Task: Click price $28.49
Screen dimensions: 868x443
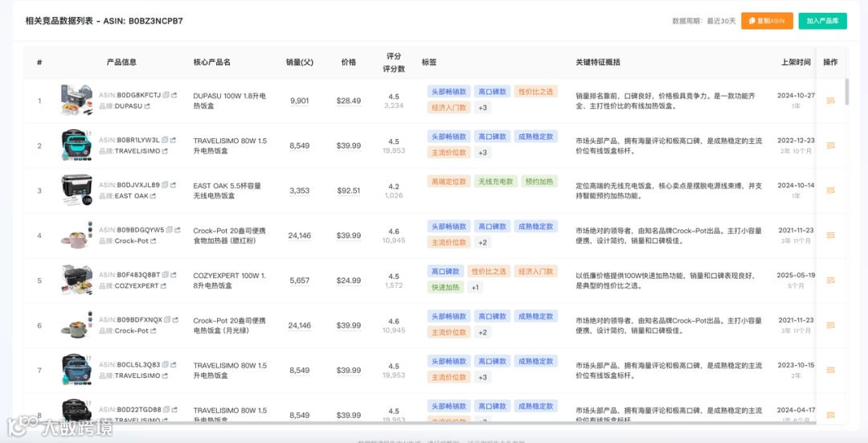Action: pyautogui.click(x=349, y=100)
